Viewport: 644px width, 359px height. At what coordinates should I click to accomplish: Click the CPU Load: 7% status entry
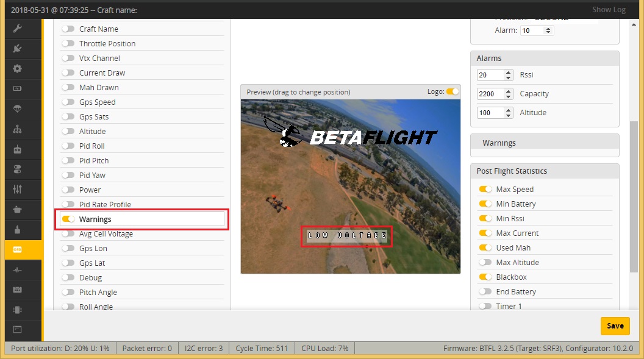[x=325, y=348]
